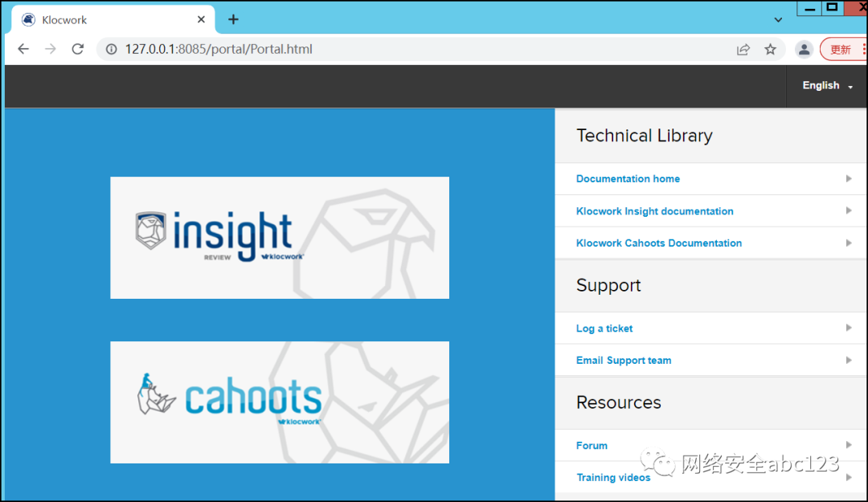Click arrow beside Training videos

pos(848,477)
